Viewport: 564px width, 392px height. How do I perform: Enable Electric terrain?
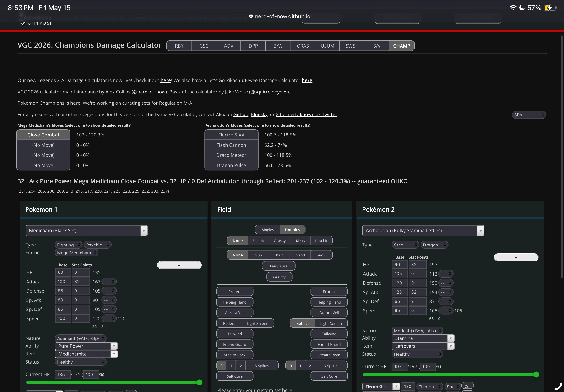click(x=259, y=241)
